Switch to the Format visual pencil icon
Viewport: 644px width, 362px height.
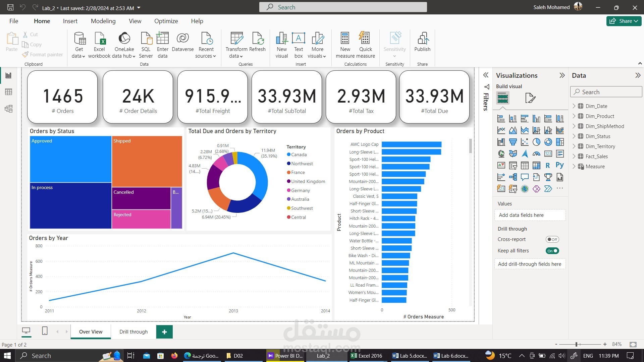coord(530,98)
